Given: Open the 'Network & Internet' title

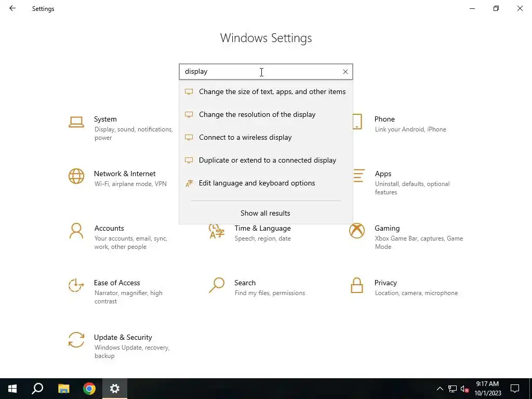Looking at the screenshot, I should [x=125, y=174].
